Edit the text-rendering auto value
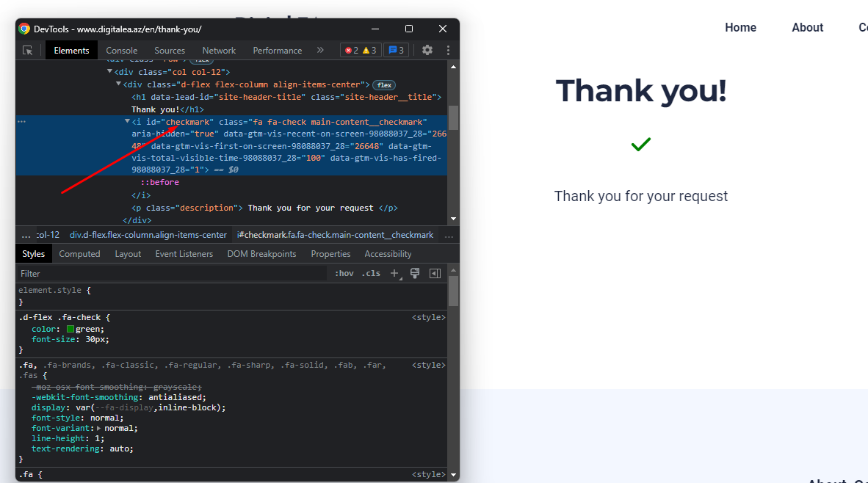 [x=119, y=448]
